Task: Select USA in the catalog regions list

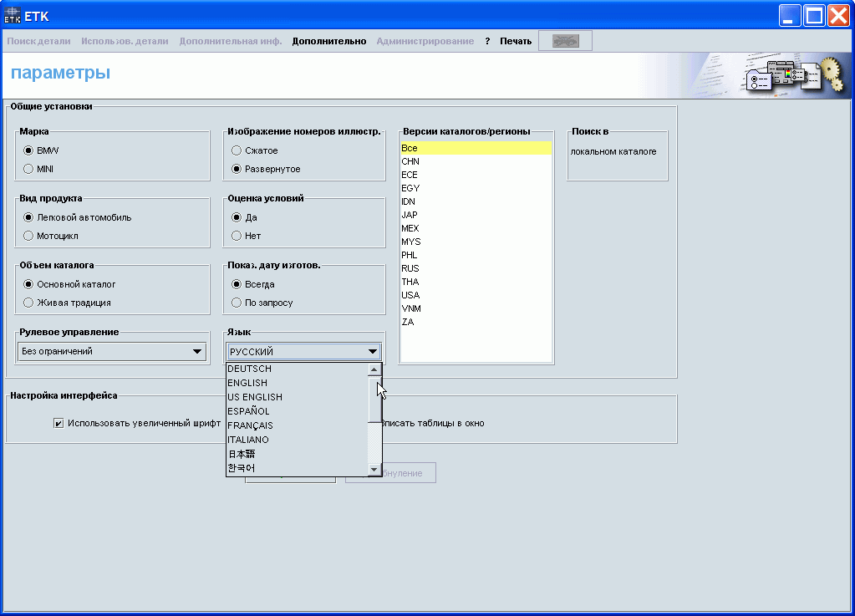Action: pos(410,295)
